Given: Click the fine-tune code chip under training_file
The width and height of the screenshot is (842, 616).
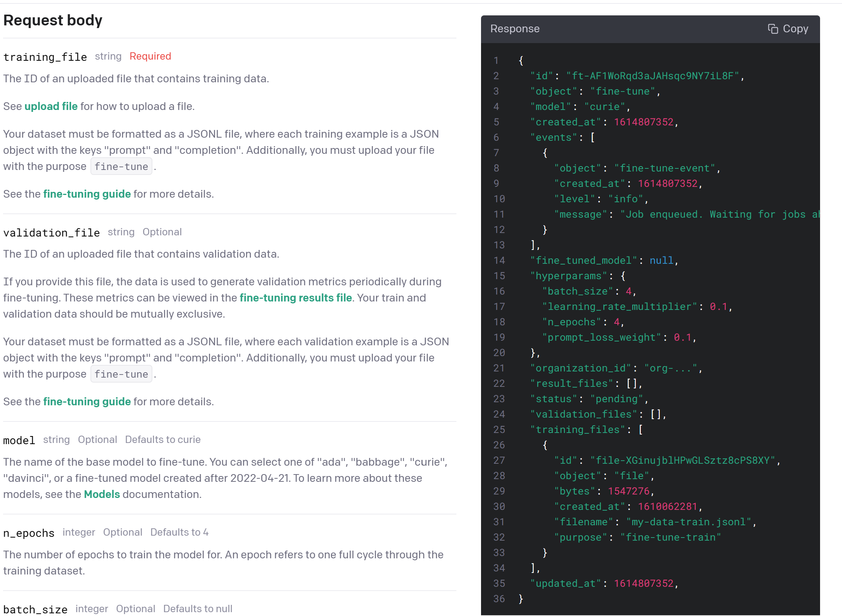Looking at the screenshot, I should [121, 166].
